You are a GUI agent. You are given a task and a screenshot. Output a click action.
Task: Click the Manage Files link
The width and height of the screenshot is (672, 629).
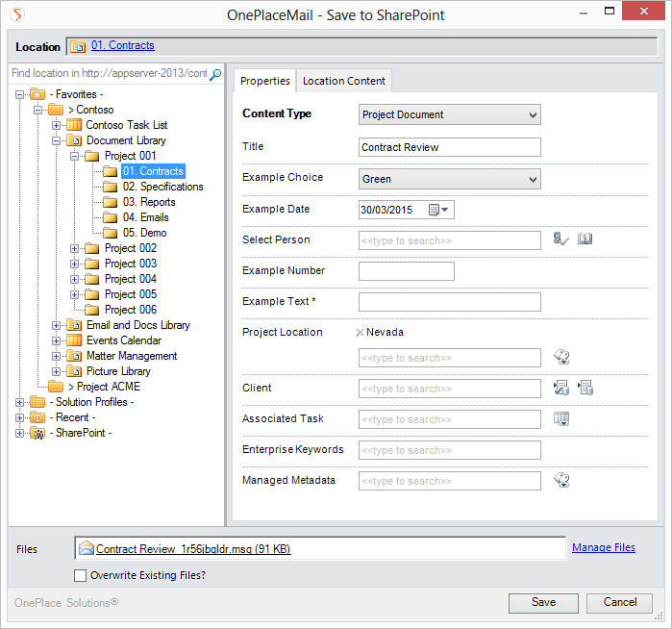pos(603,547)
